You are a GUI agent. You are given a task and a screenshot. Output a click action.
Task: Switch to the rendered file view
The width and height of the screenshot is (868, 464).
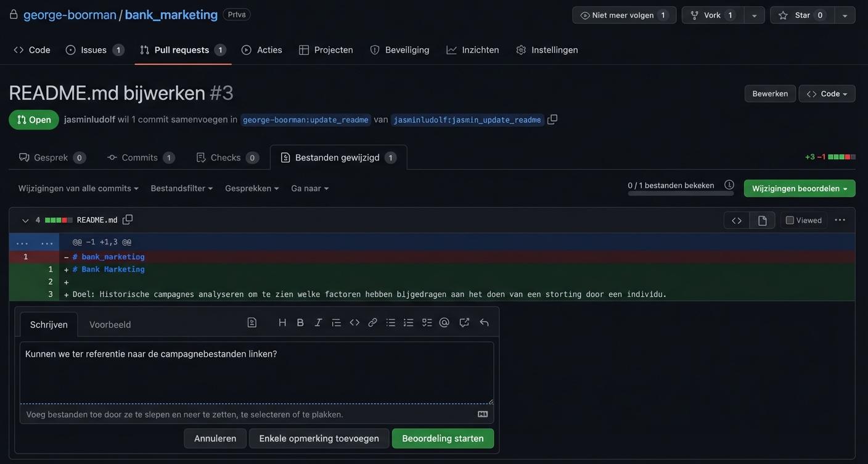click(x=762, y=220)
